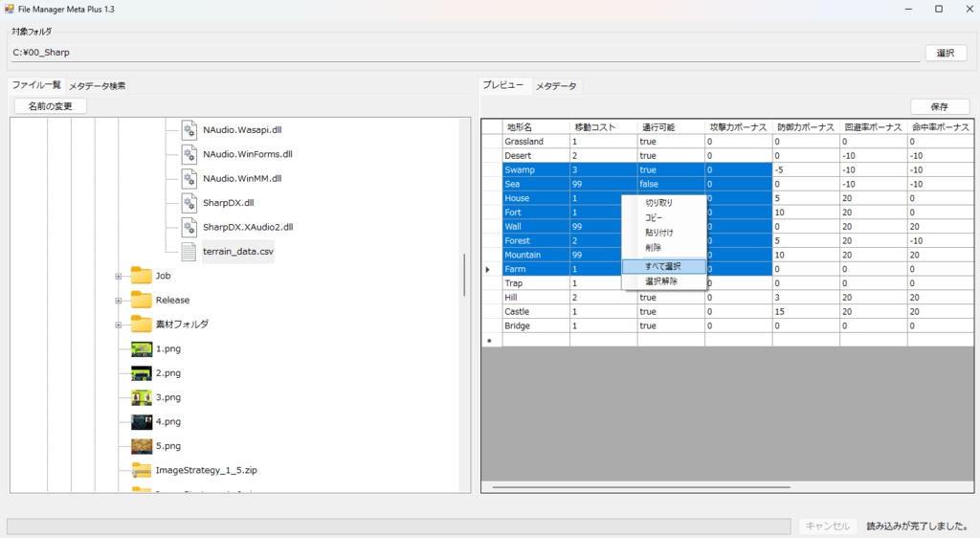Choose 選択解除 from the context menu

pos(664,281)
